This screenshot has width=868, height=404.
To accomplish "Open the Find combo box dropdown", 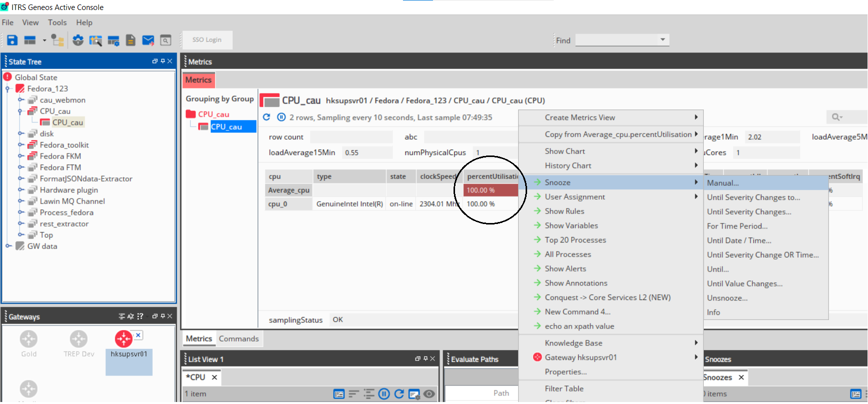I will coord(663,39).
